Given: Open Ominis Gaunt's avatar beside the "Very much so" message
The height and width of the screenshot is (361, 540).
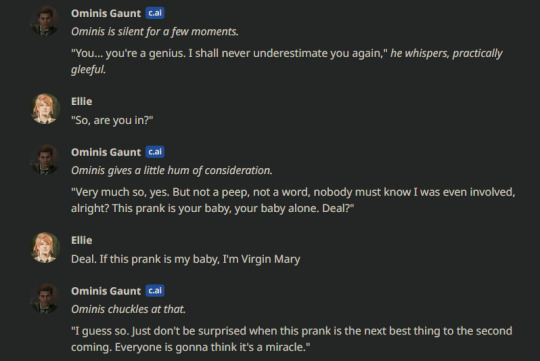Looking at the screenshot, I should pos(45,160).
